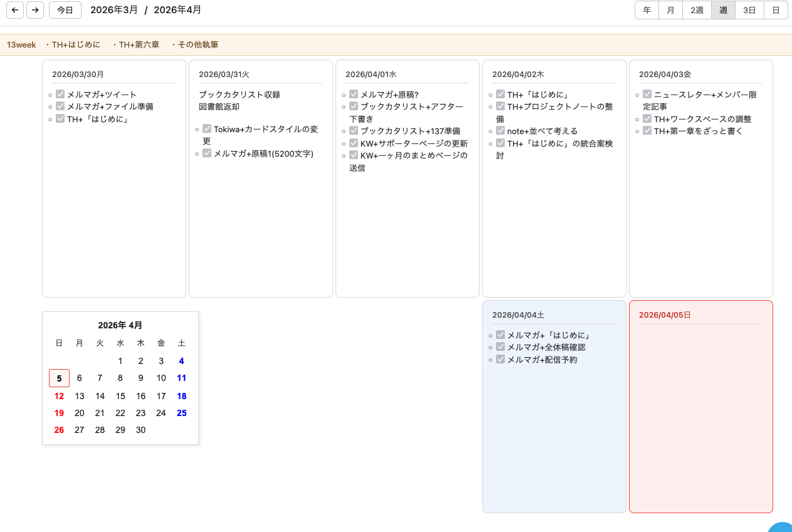Image resolution: width=792 pixels, height=532 pixels.
Task: Open the blue round button at bottom-right
Action: [x=781, y=527]
